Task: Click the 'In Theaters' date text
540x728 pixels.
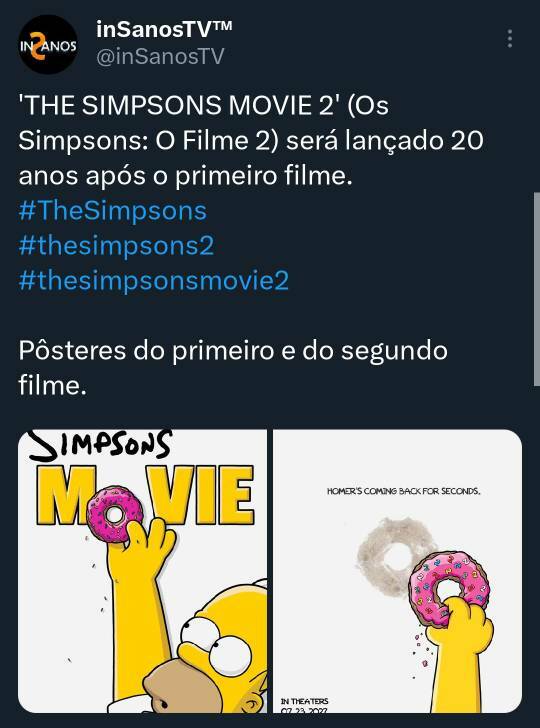Action: point(305,705)
